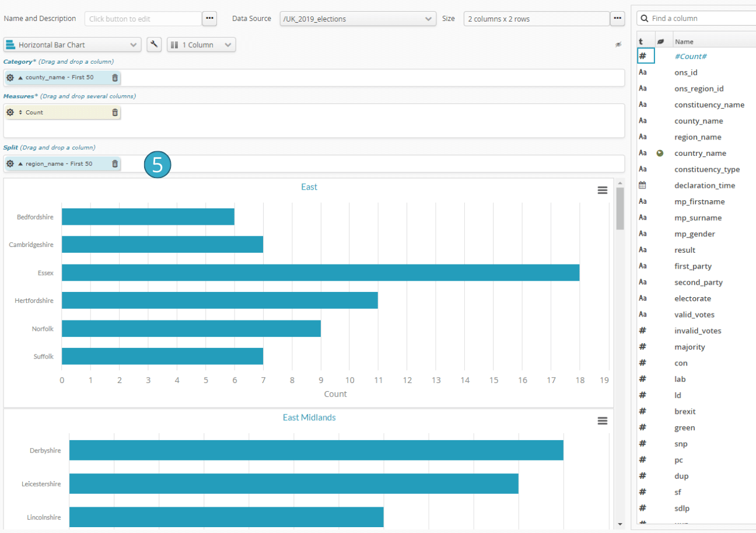The height and width of the screenshot is (533, 756).
Task: Click scrollbar down arrow of chart area
Action: tap(620, 524)
